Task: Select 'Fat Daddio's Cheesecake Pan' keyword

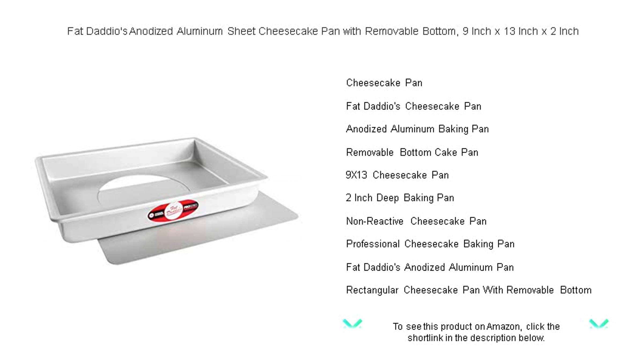Action: [414, 106]
